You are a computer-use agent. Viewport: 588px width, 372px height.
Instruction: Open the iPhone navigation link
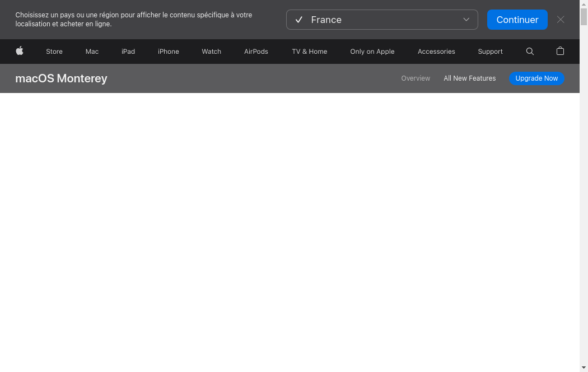pos(168,52)
